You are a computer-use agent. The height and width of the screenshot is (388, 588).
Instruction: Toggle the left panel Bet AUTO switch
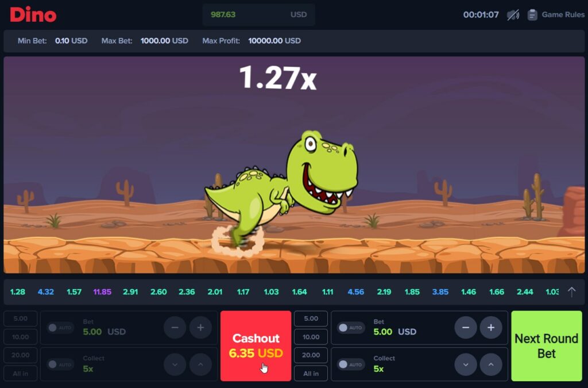pyautogui.click(x=60, y=328)
